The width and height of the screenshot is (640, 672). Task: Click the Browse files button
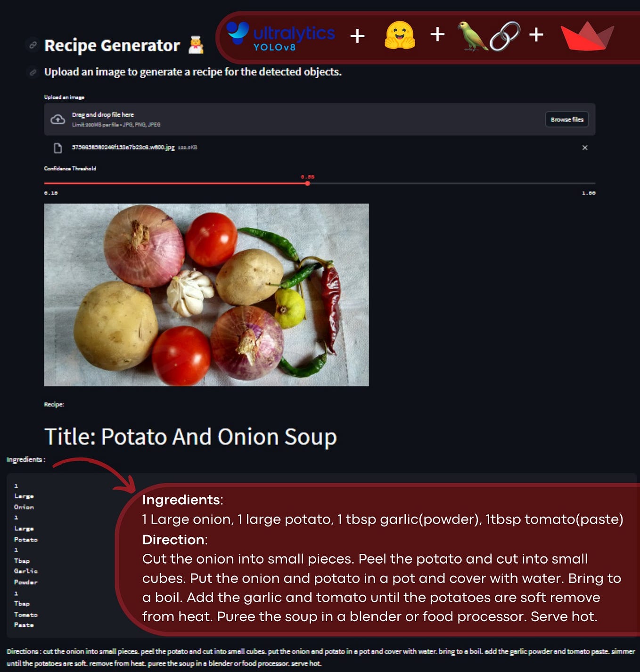point(566,120)
